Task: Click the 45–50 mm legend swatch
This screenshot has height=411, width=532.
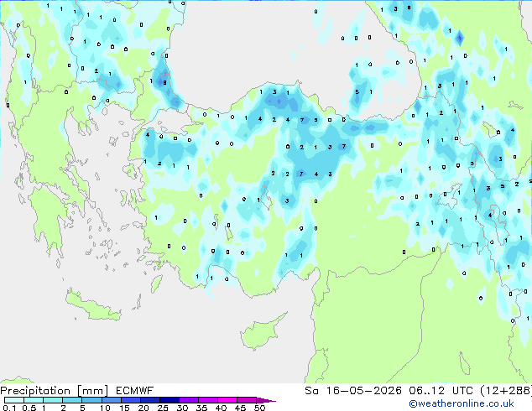Action: click(x=247, y=400)
